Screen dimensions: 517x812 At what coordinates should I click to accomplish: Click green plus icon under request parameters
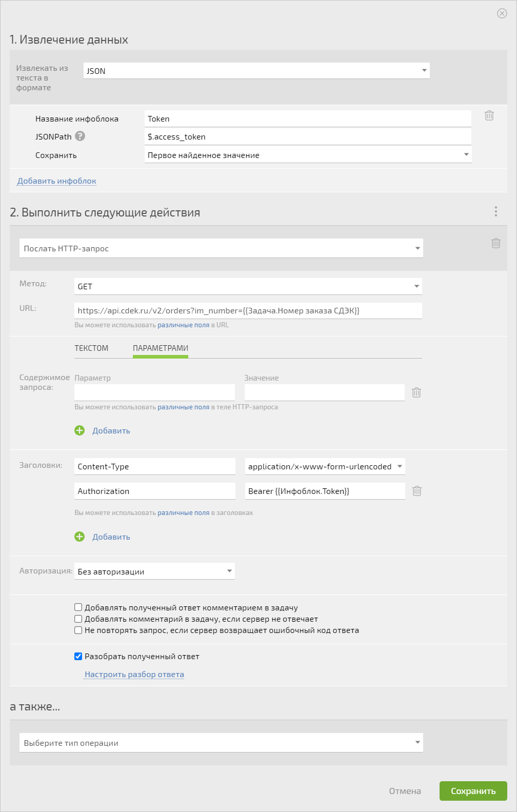coord(79,430)
